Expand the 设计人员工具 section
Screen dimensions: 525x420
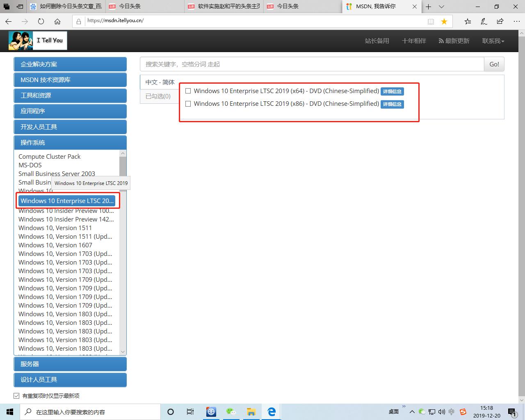tap(70, 380)
